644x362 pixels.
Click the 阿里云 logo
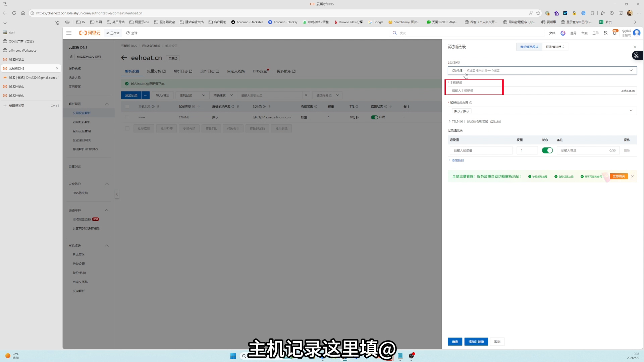90,33
